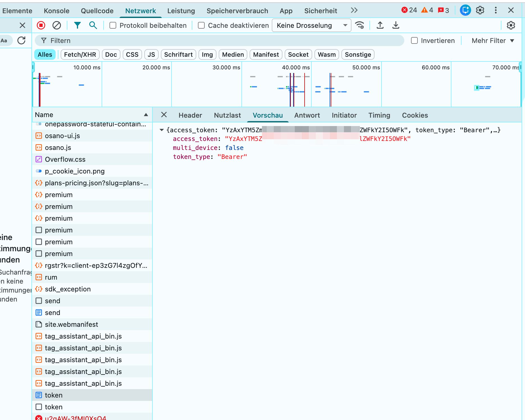Open network search with magnifier icon
Viewport: 525px width, 420px height.
93,26
